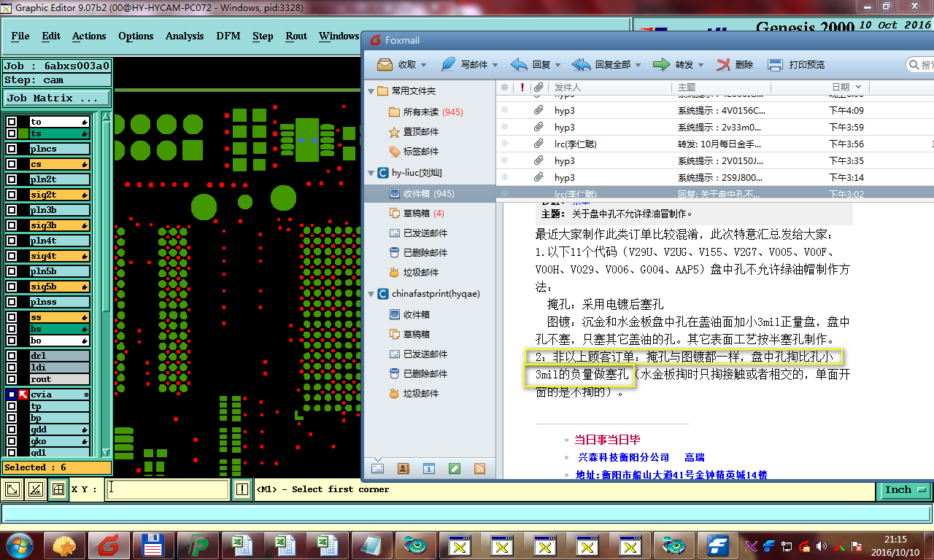Image resolution: width=934 pixels, height=560 pixels.
Task: Open the Inch units dropdown
Action: [905, 490]
